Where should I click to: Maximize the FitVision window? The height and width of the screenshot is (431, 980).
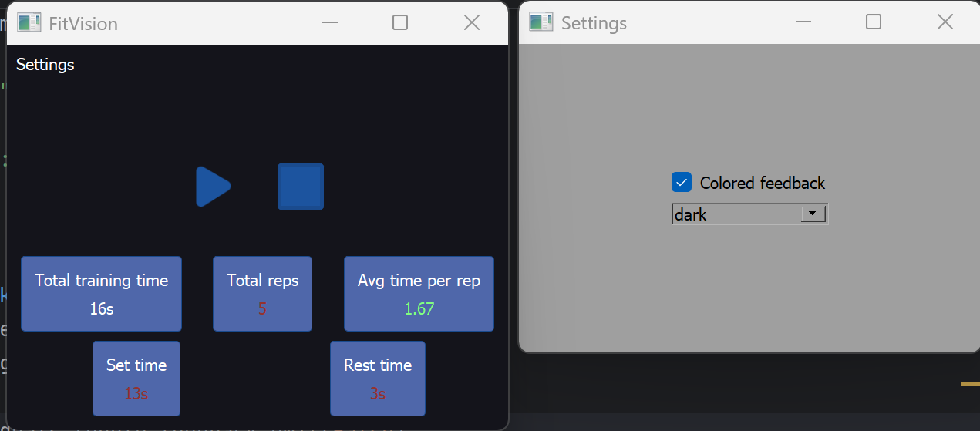pos(400,22)
